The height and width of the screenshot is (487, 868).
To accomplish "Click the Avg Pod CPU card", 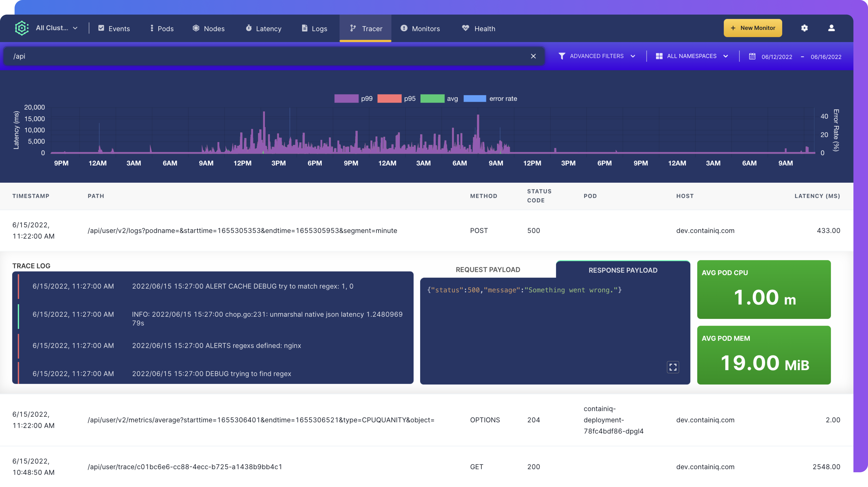I will 764,289.
